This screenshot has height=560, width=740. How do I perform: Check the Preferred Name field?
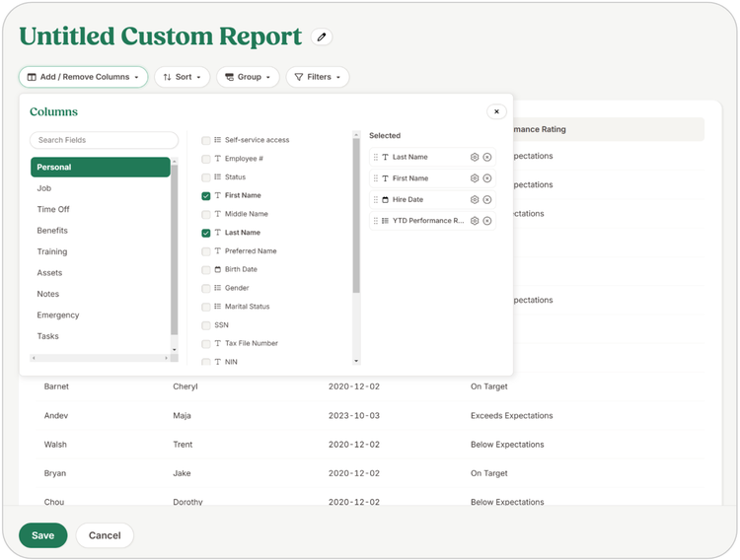[206, 251]
